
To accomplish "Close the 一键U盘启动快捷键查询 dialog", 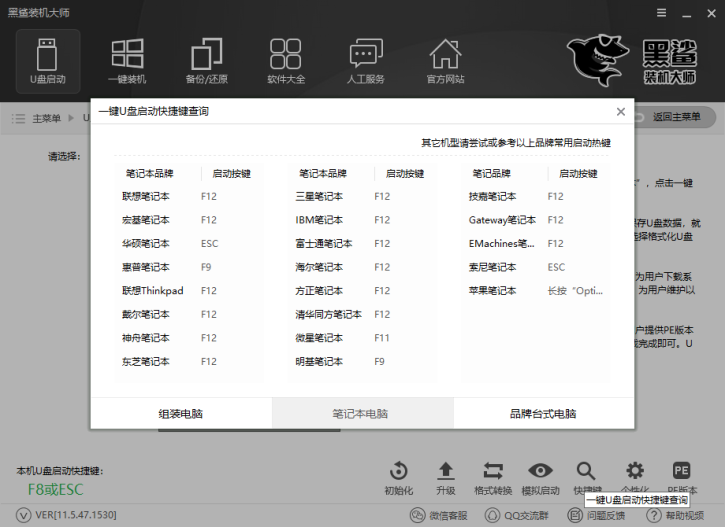I will [621, 112].
